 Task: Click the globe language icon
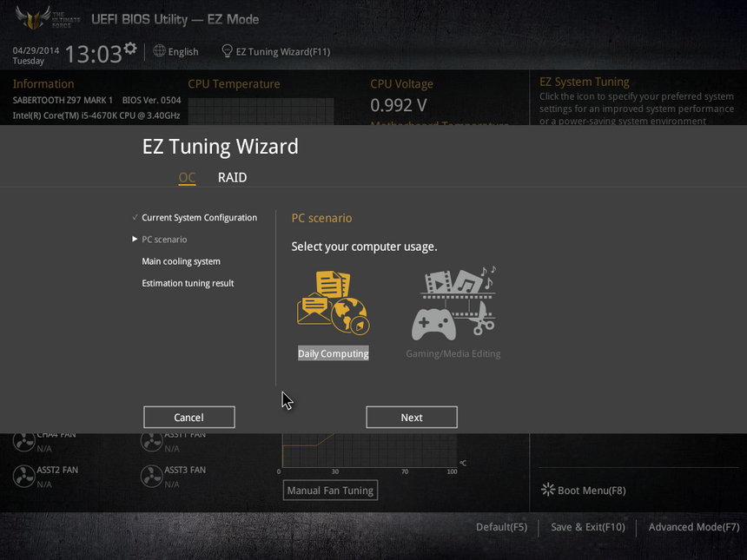click(x=159, y=51)
